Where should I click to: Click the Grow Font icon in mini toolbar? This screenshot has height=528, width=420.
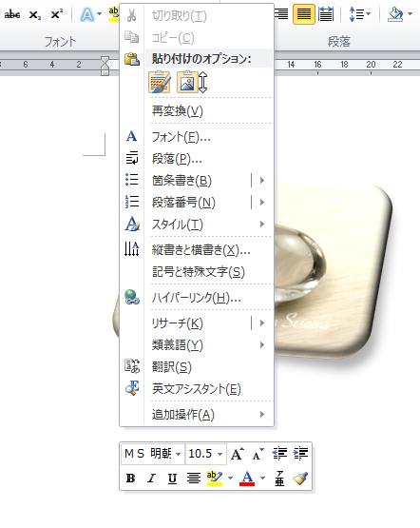238,454
